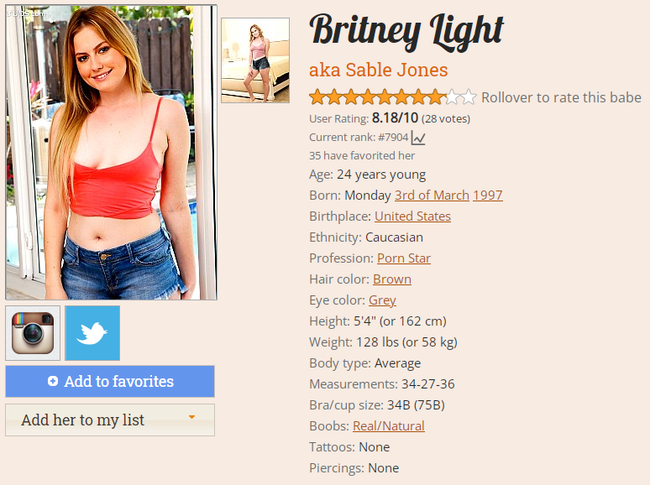
Task: Follow the United States birthplace link
Action: coord(412,216)
